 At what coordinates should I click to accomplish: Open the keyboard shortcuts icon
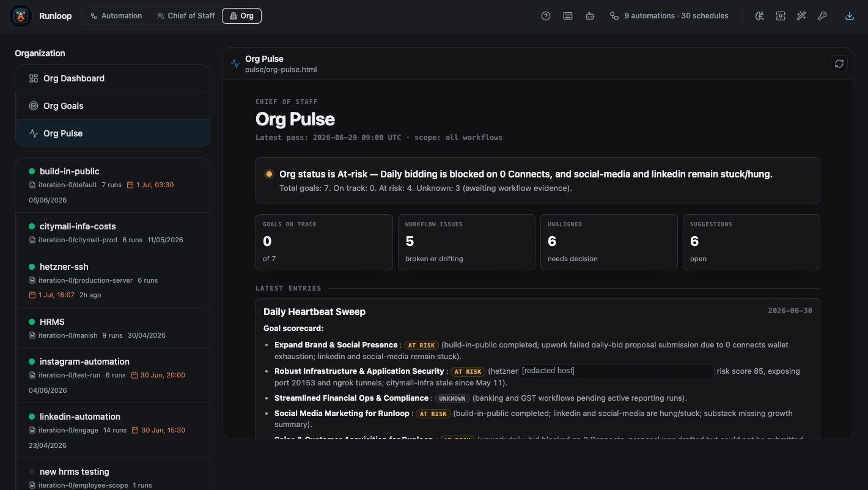pyautogui.click(x=568, y=16)
